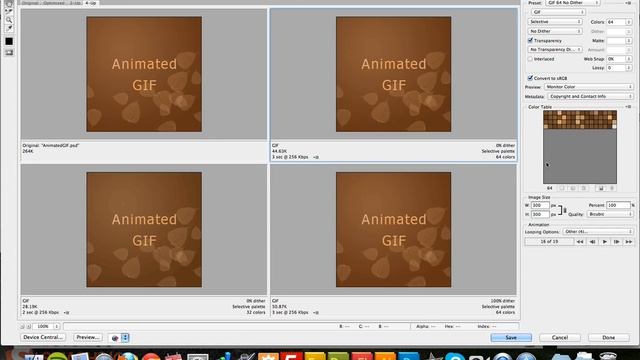The width and height of the screenshot is (640, 360).
Task: Switch to the 4-Up view tab
Action: [x=91, y=3]
